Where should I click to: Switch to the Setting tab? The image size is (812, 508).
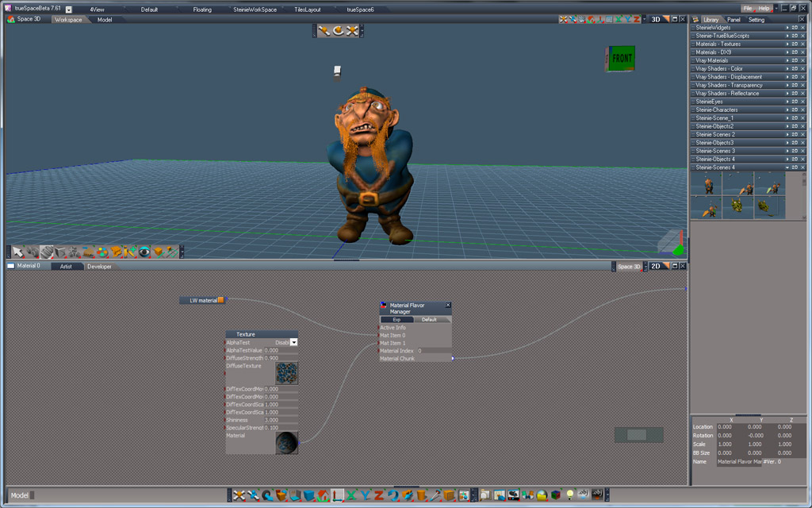pos(756,20)
